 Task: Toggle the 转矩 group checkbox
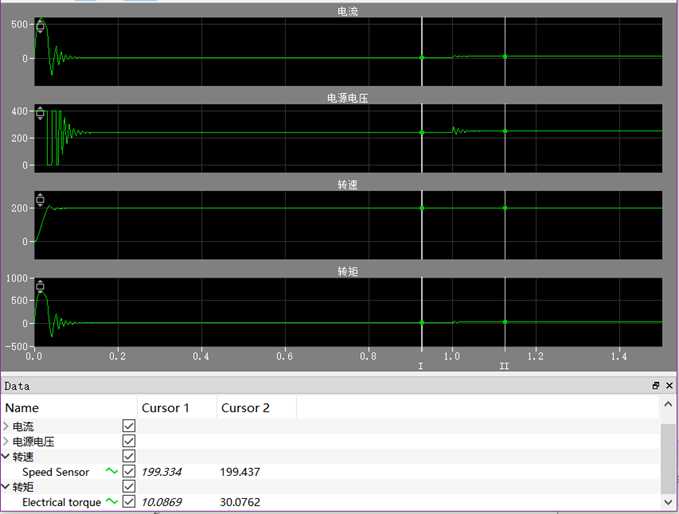(129, 486)
